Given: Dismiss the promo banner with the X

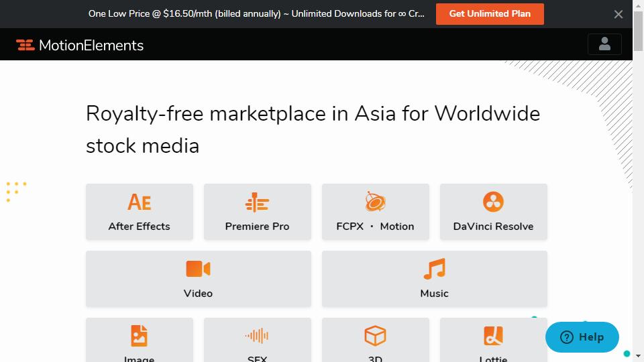Looking at the screenshot, I should (x=618, y=14).
